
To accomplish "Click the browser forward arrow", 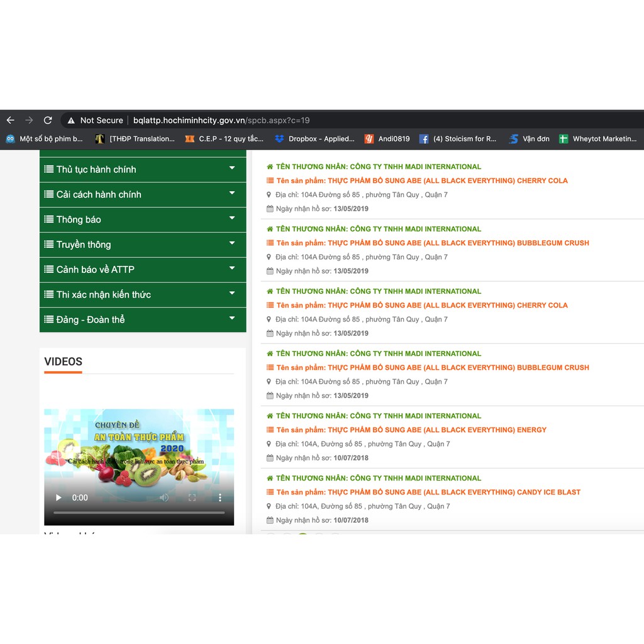I will (x=29, y=120).
